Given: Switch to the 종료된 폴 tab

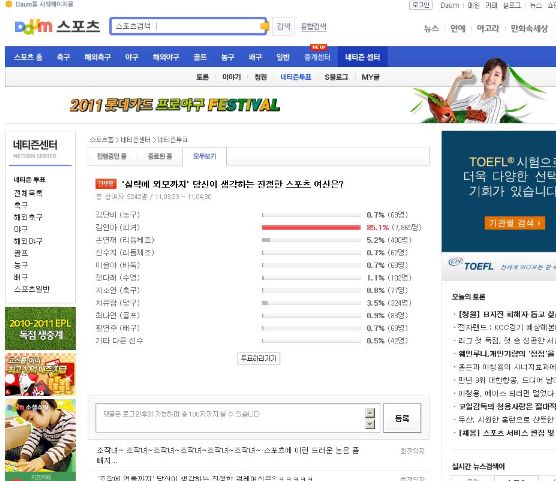Looking at the screenshot, I should (160, 156).
